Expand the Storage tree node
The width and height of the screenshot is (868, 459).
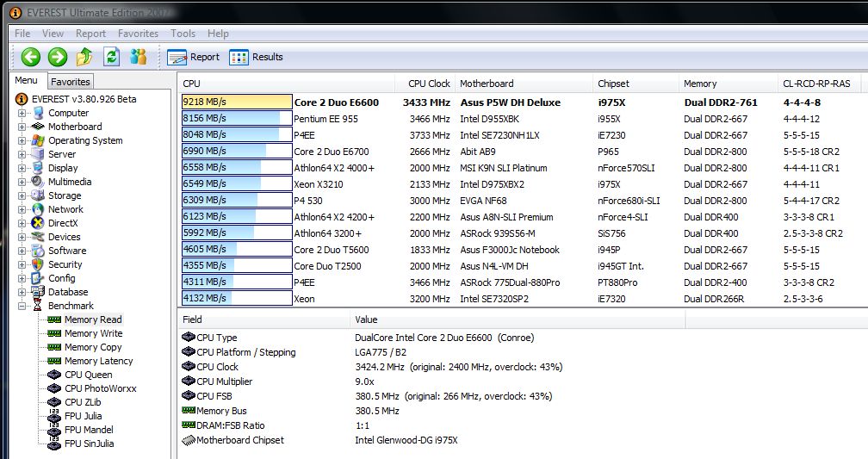tap(22, 195)
